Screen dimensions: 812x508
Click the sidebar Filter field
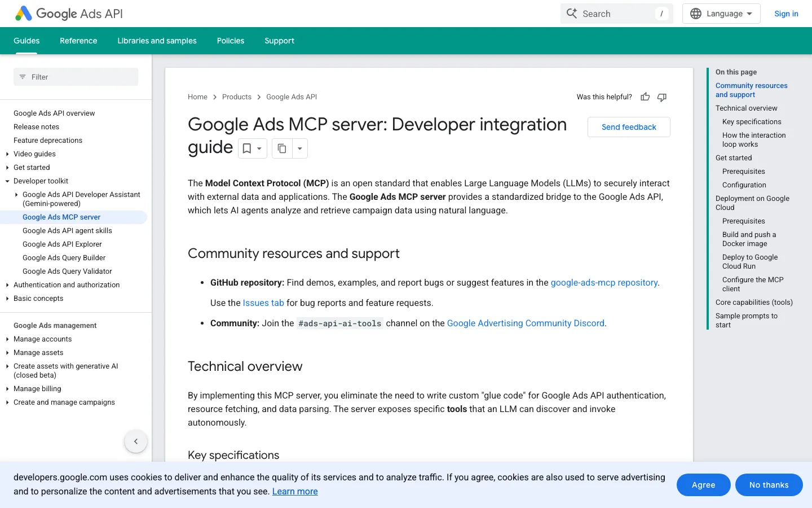pyautogui.click(x=76, y=77)
